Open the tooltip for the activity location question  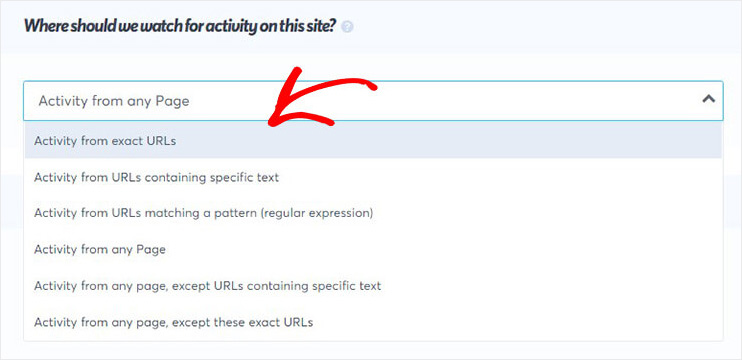(x=347, y=27)
